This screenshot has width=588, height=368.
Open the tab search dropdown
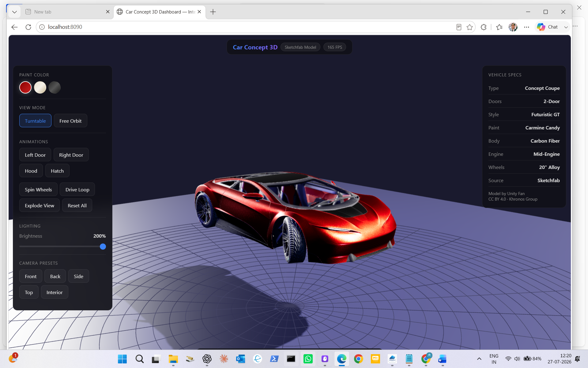pyautogui.click(x=14, y=12)
